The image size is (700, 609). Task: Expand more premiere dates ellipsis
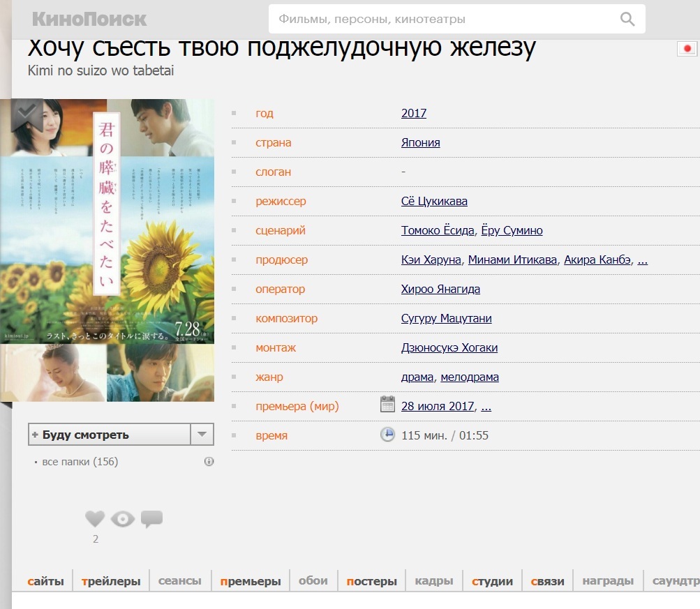(x=486, y=407)
